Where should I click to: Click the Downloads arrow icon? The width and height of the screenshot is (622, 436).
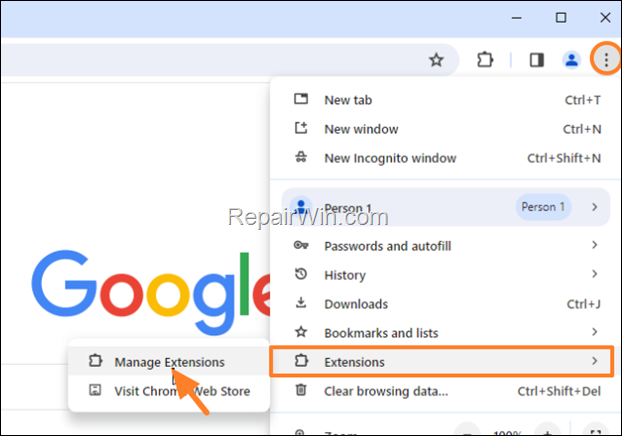click(301, 303)
